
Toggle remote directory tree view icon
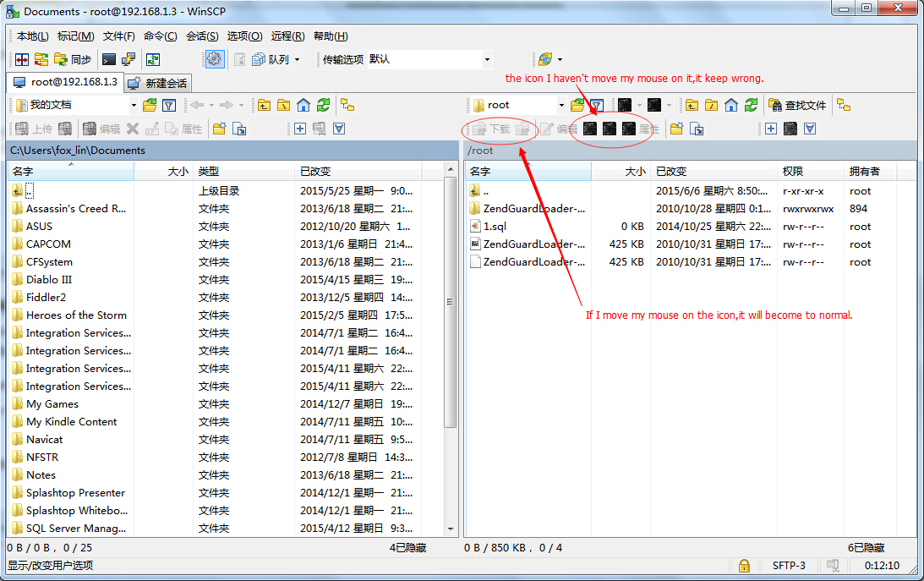point(843,105)
